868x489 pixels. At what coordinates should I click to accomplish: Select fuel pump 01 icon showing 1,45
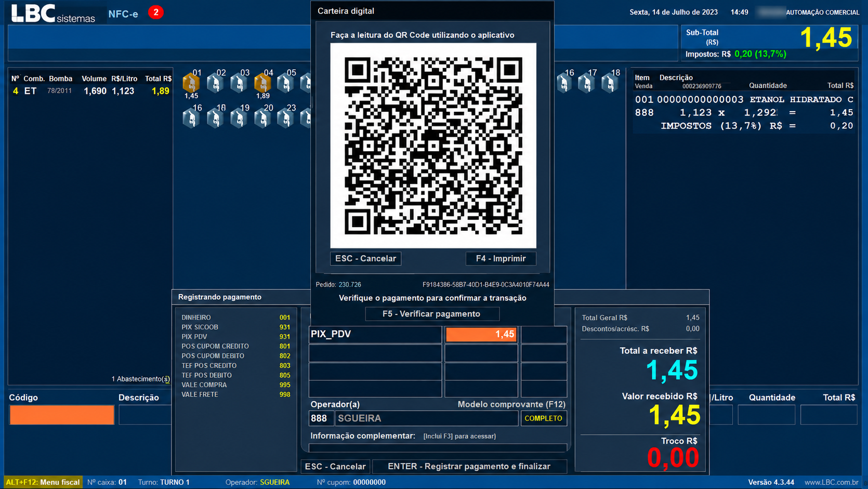click(x=191, y=83)
